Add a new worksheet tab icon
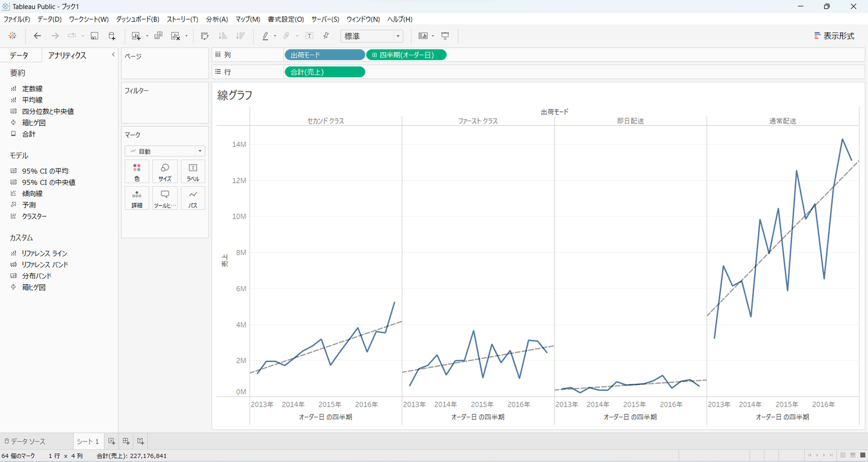Screen dimensions: 868x462 click(112, 442)
